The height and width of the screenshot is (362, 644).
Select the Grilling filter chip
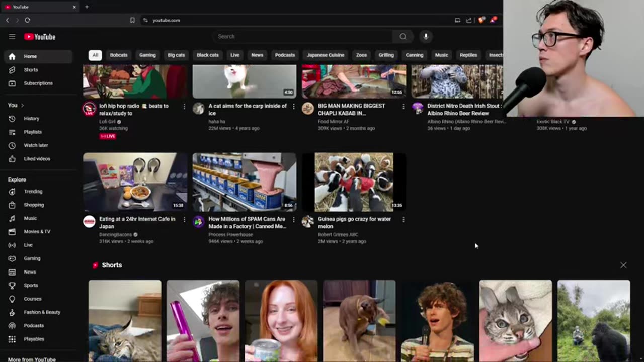[x=386, y=55]
